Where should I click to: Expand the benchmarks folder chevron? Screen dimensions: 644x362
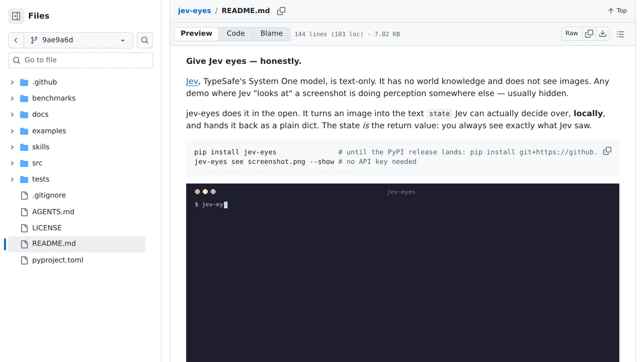[x=12, y=98]
